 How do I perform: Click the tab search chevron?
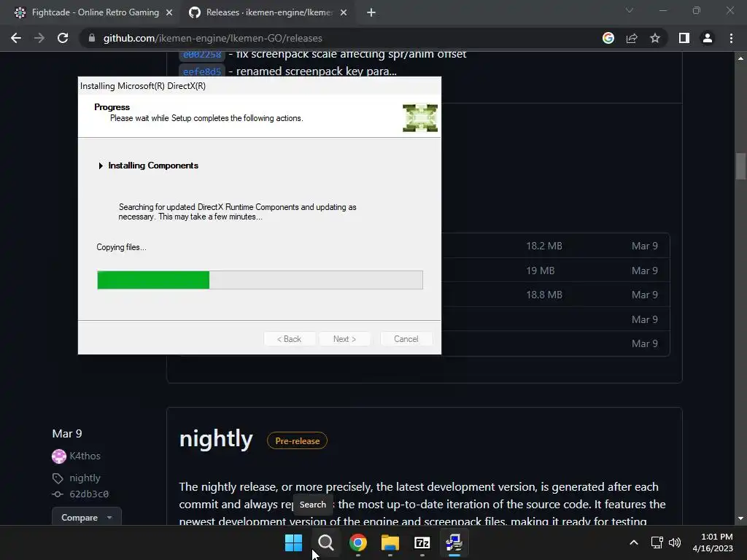(x=630, y=10)
